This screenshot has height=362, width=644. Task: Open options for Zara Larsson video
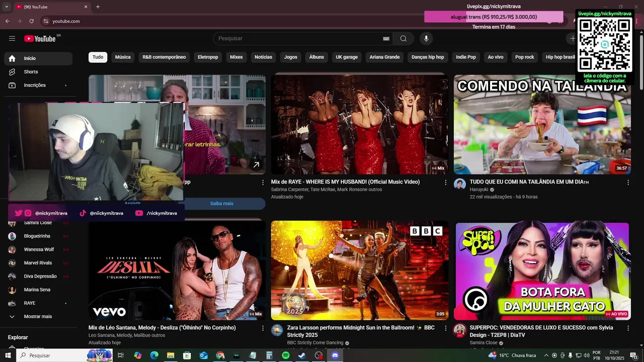(x=445, y=328)
